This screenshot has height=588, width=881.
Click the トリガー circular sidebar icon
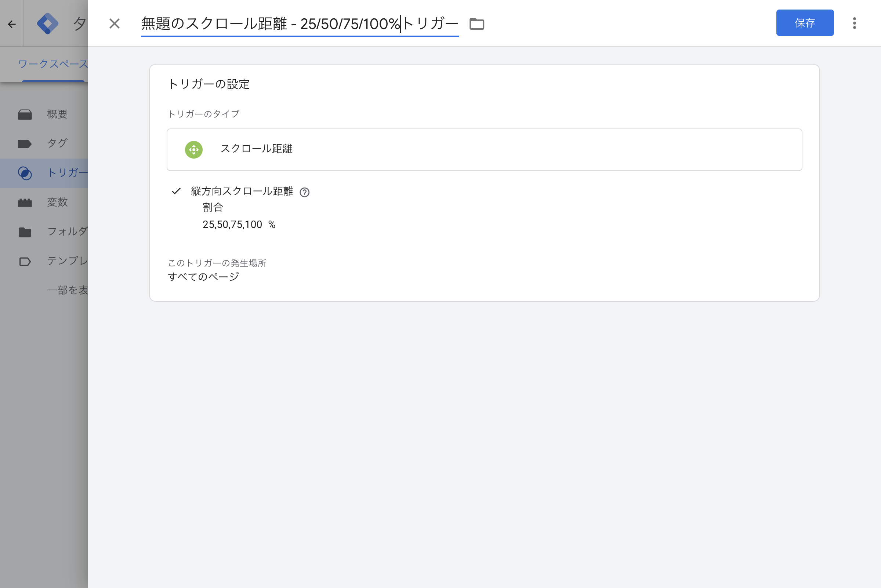pyautogui.click(x=25, y=173)
